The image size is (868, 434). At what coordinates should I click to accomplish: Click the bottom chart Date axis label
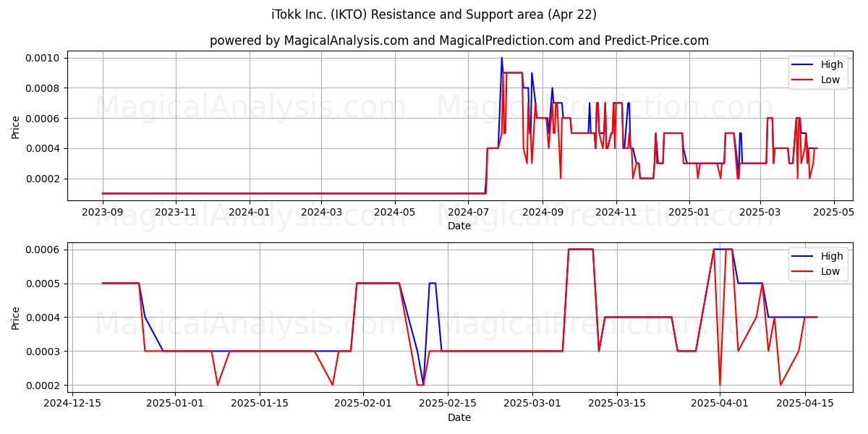click(x=459, y=417)
